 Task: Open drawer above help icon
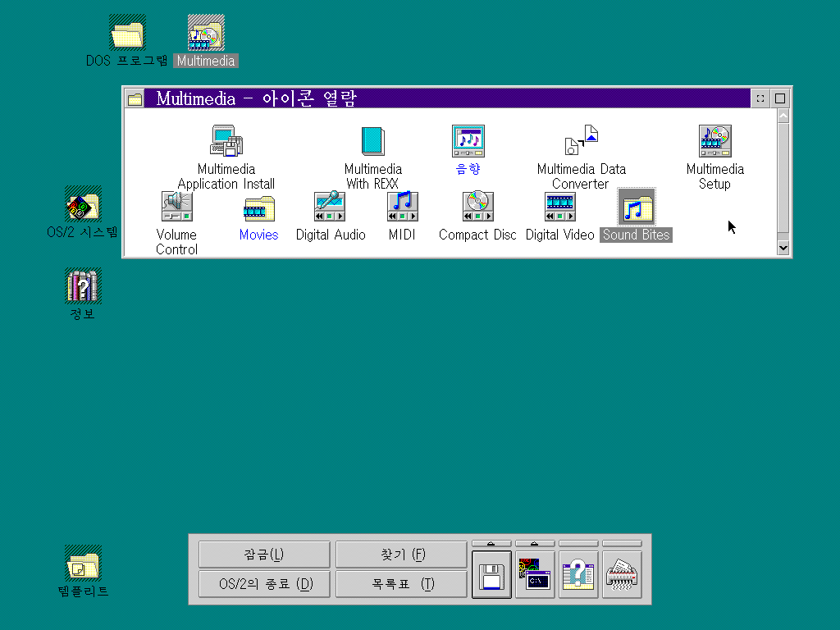(578, 544)
